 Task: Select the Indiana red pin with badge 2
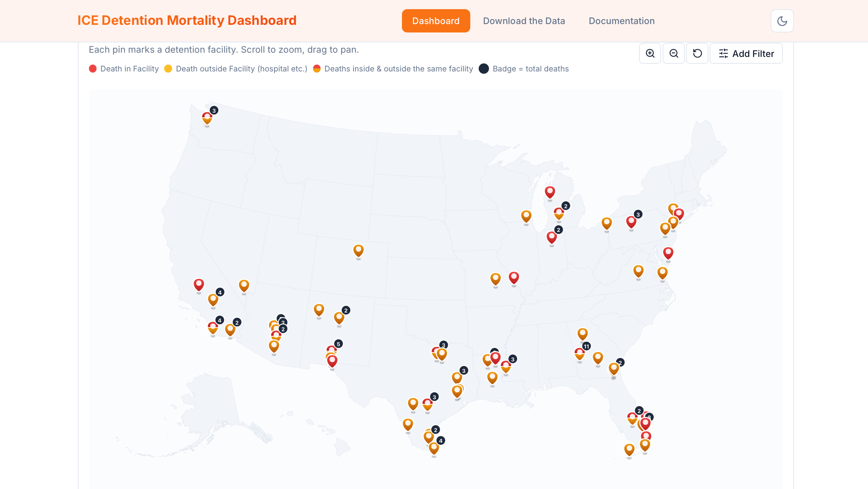[552, 238]
